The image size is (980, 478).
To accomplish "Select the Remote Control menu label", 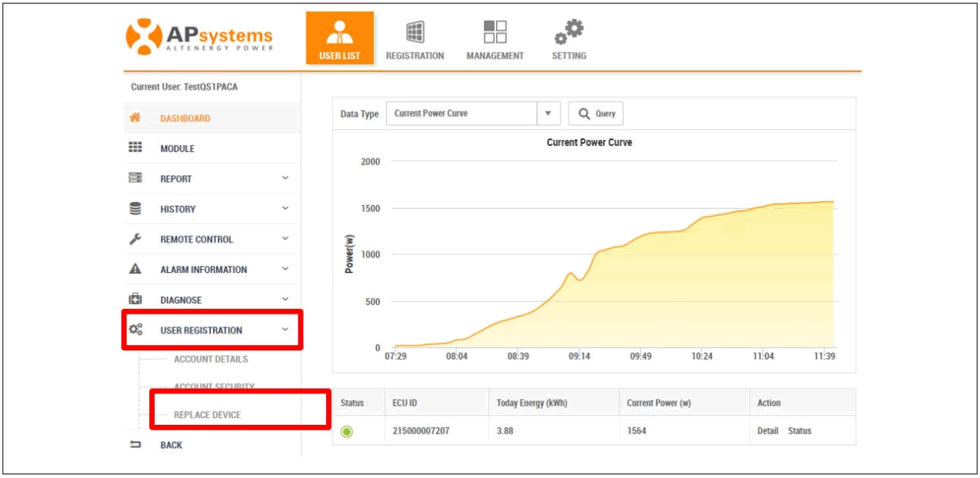I will (x=196, y=240).
